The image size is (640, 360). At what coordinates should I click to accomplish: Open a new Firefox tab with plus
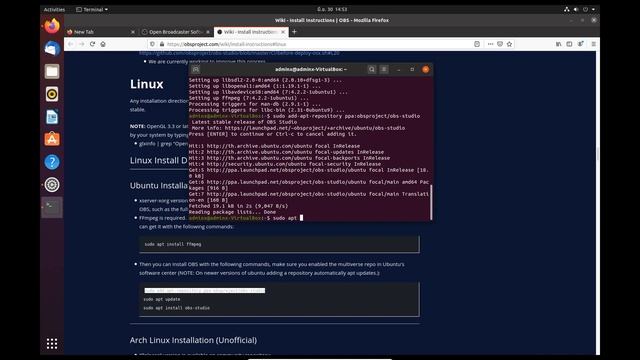point(294,32)
